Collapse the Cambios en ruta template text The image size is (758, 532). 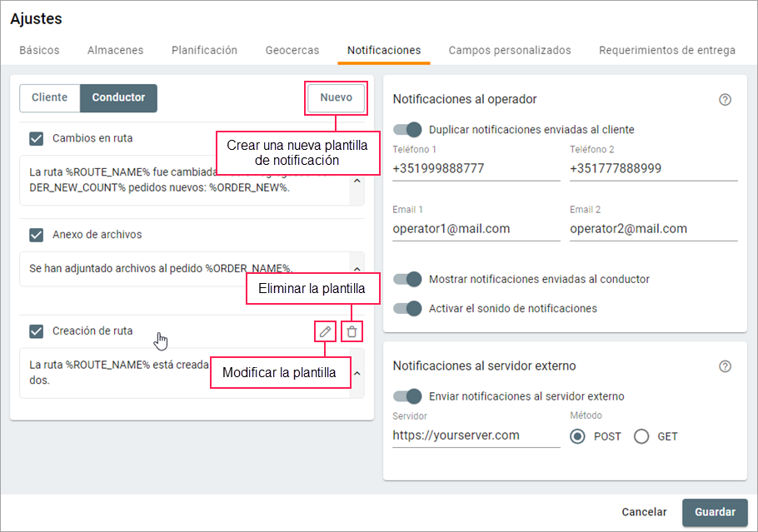pyautogui.click(x=357, y=180)
